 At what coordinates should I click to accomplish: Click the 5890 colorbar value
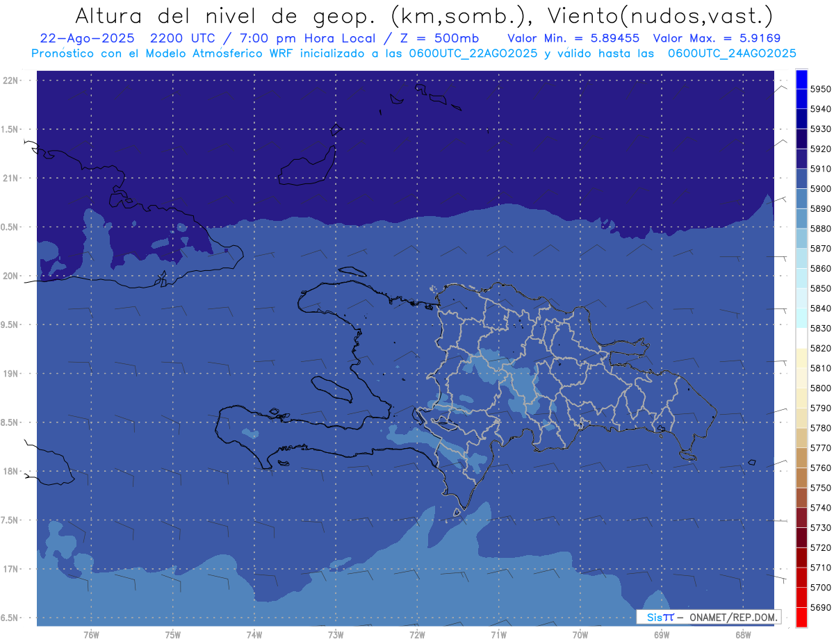pos(821,208)
